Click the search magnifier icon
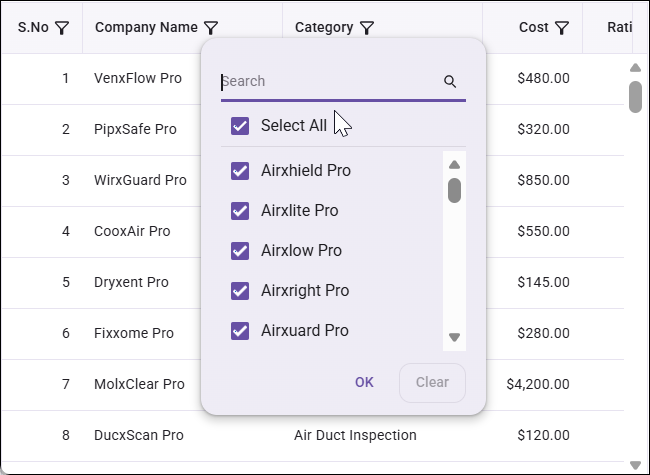 450,82
